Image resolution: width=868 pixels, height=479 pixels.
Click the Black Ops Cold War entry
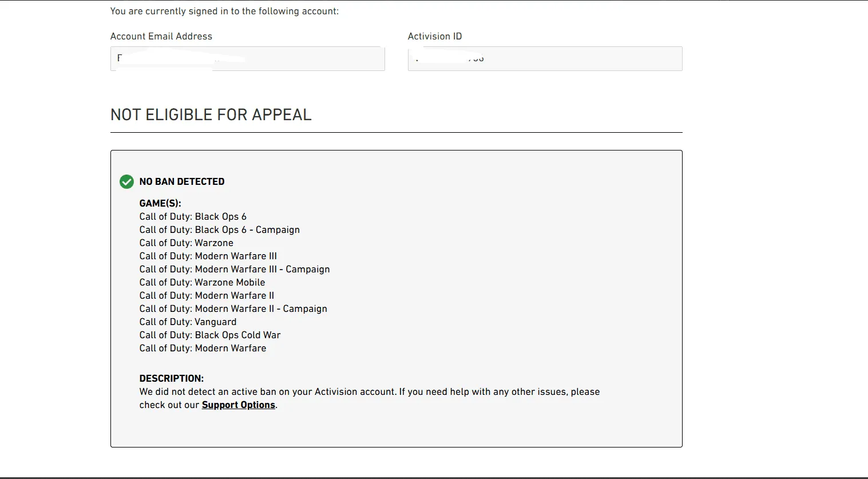coord(210,335)
